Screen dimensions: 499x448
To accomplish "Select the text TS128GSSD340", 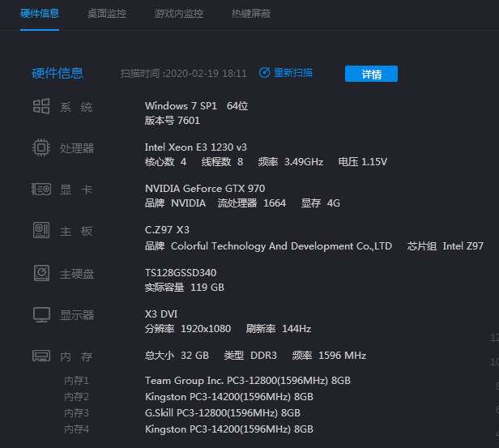I will pyautogui.click(x=181, y=273).
